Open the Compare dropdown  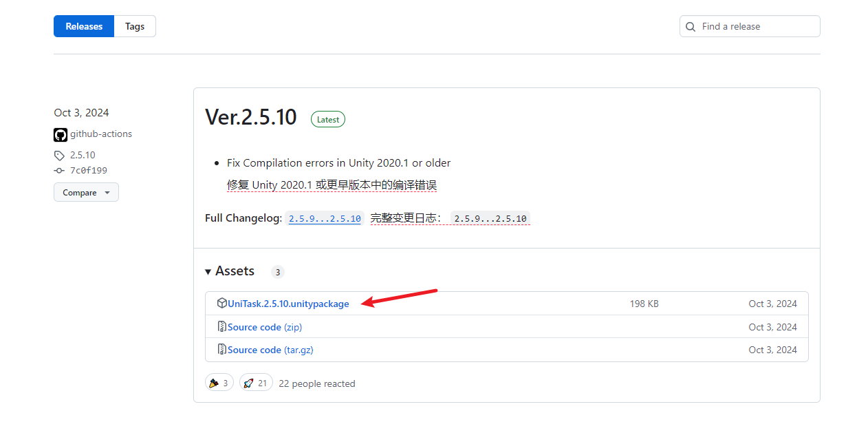click(x=86, y=192)
